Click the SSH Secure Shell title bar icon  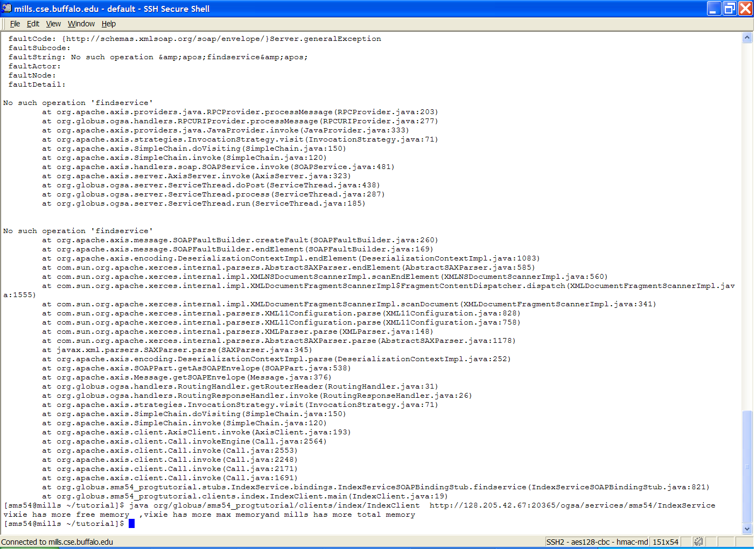coord(6,8)
